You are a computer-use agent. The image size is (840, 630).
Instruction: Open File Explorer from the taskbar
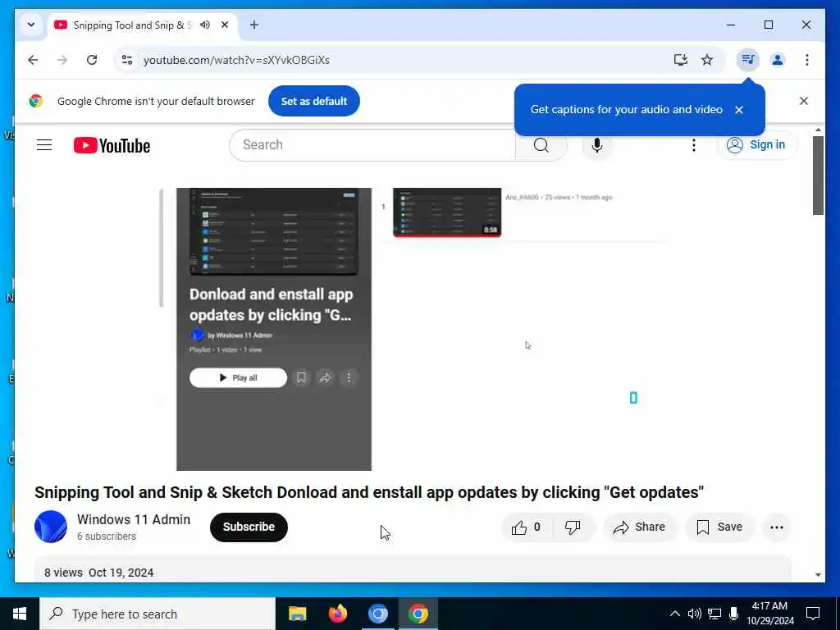[x=297, y=614]
